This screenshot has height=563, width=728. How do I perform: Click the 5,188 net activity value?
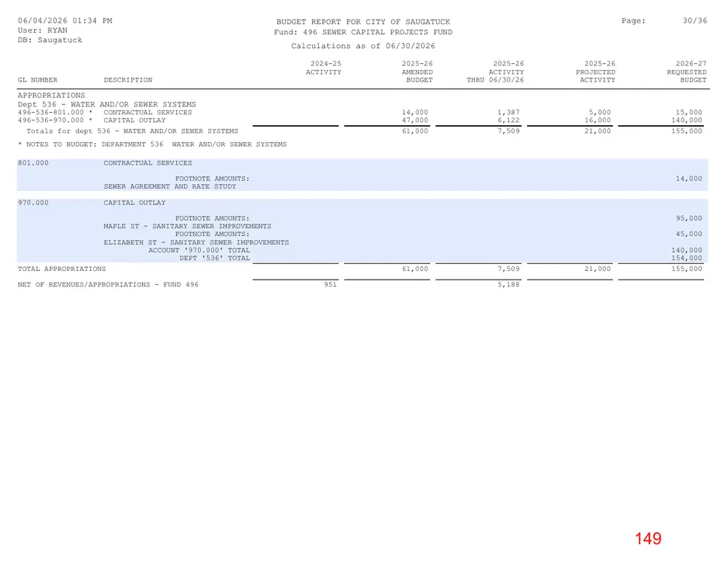pos(508,285)
